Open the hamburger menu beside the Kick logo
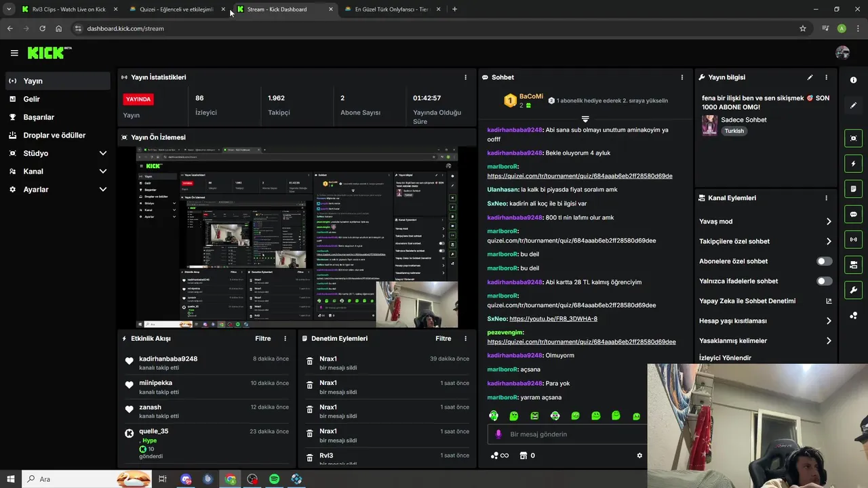 14,53
